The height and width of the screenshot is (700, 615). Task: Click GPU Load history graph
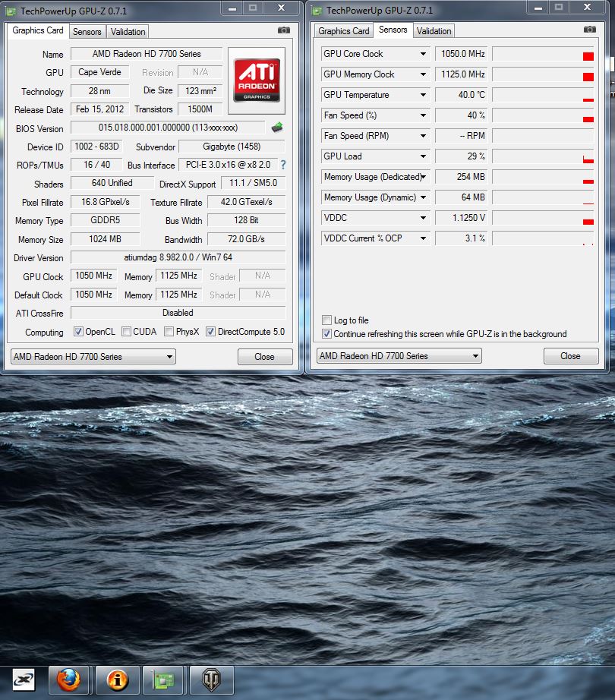(543, 156)
